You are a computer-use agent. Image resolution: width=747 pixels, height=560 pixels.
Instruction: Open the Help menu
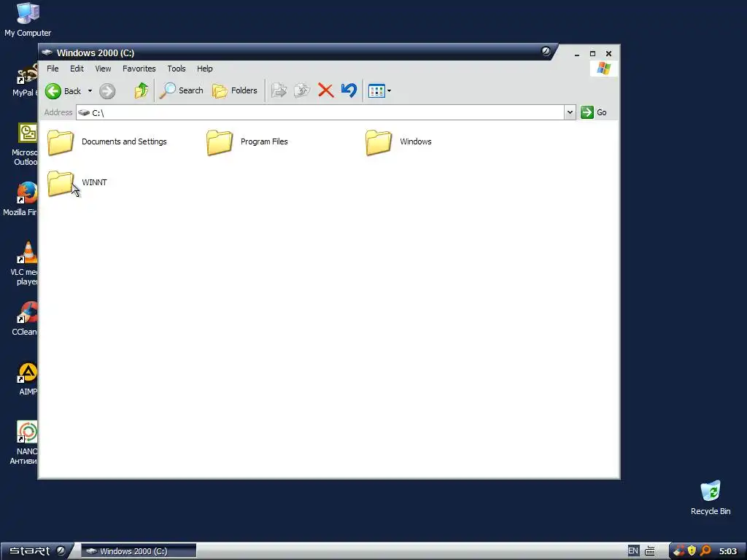205,69
